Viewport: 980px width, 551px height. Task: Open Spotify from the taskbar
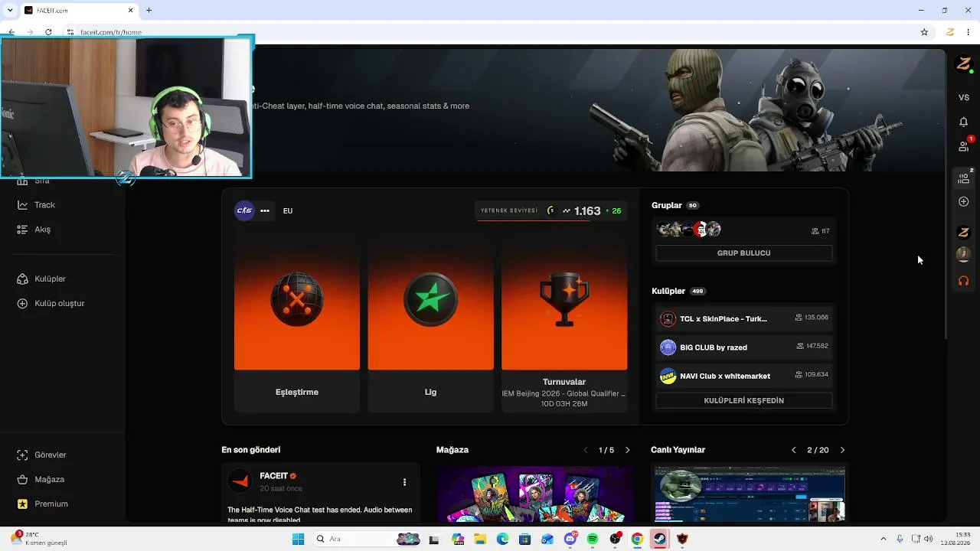pos(593,540)
